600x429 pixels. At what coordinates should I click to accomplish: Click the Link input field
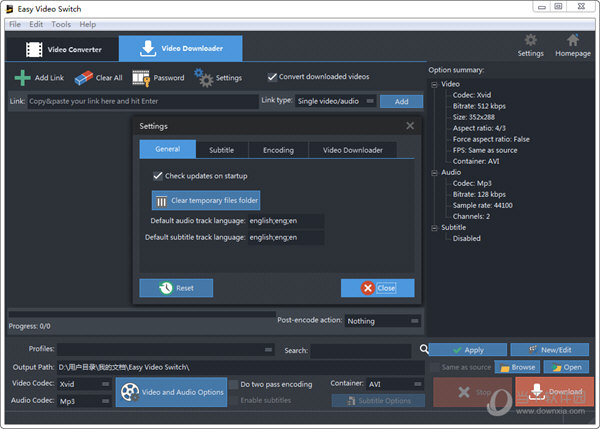(143, 101)
